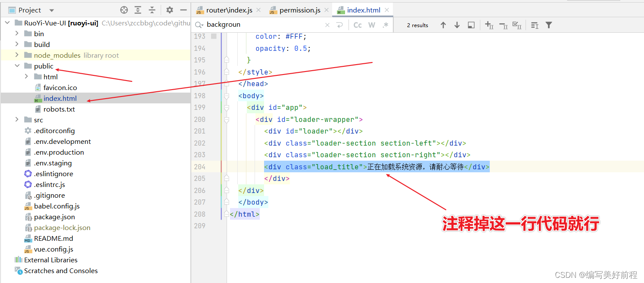Go to next search occurrence
This screenshot has height=283, width=644.
pos(457,25)
